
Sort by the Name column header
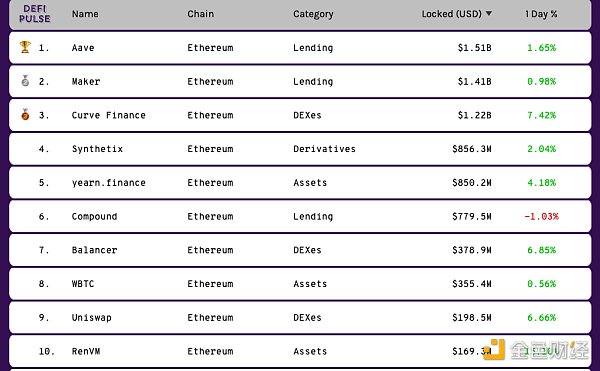click(x=85, y=14)
